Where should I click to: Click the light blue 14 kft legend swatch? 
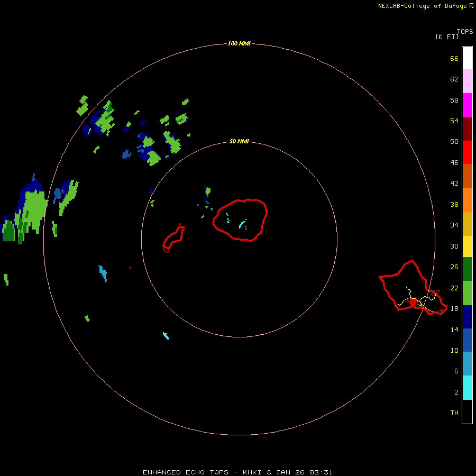[x=467, y=364]
